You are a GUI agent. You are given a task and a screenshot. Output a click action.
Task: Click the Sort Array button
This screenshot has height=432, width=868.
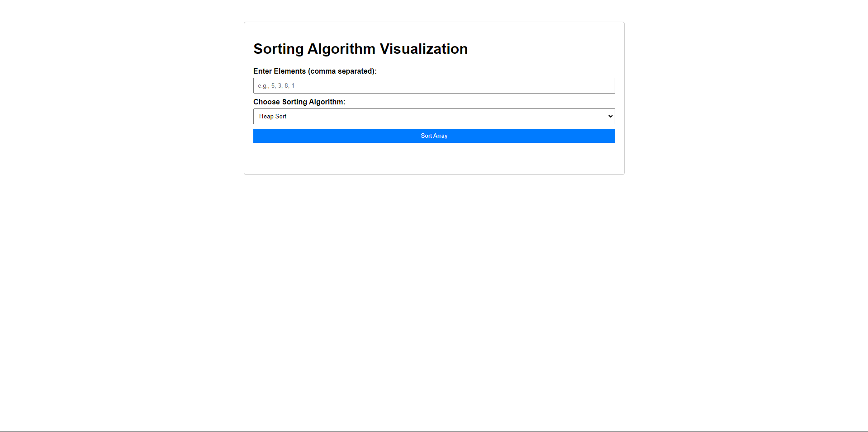tap(434, 136)
